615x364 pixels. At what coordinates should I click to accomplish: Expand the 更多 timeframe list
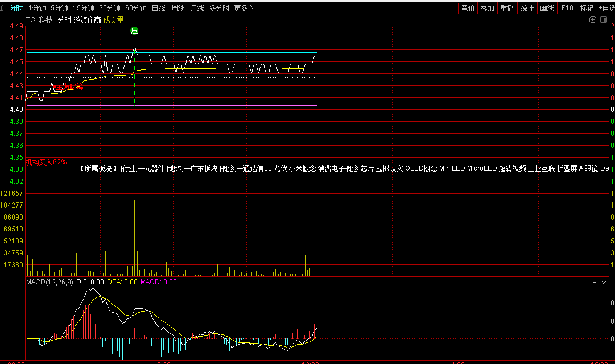coord(243,8)
